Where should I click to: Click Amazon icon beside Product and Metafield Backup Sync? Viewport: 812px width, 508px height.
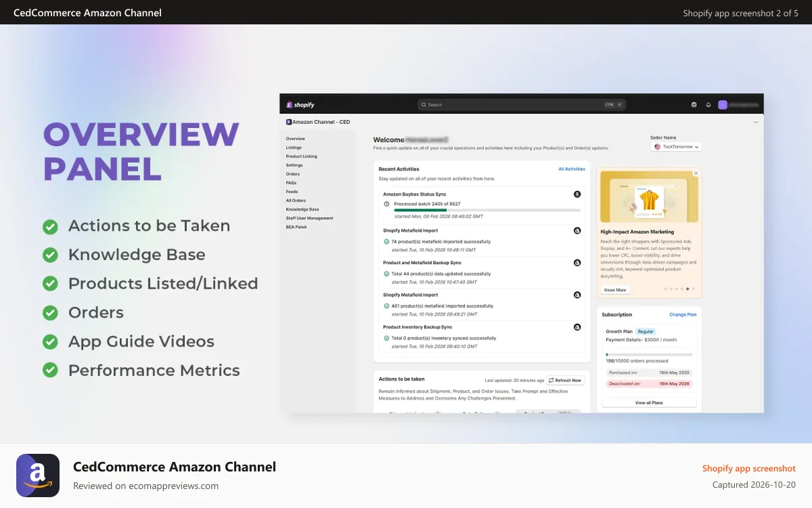pyautogui.click(x=577, y=263)
